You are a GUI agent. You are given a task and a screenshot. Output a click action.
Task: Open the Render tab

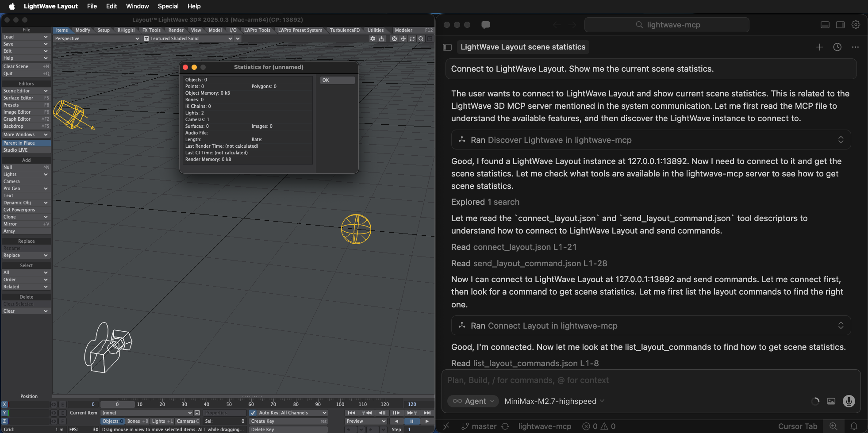[x=176, y=30]
